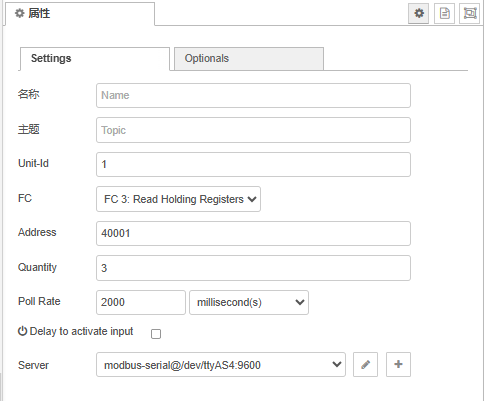Click the Unit-Id label text
Image resolution: width=484 pixels, height=401 pixels.
33,163
